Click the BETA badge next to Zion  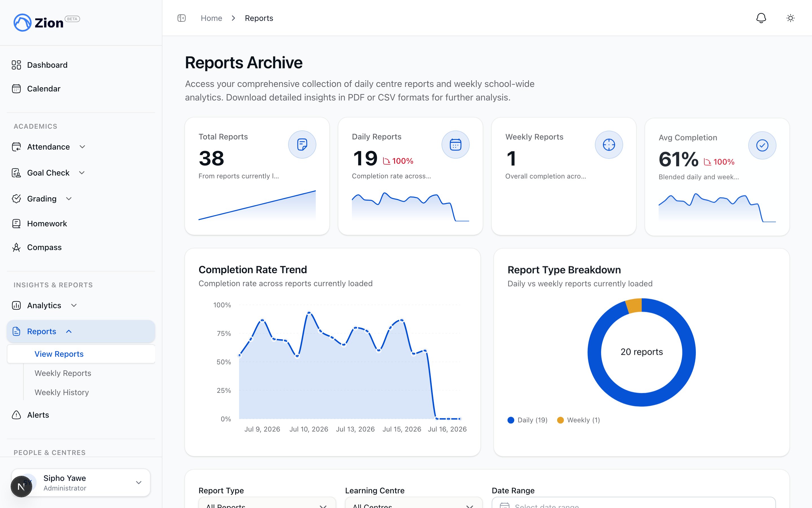(x=72, y=19)
